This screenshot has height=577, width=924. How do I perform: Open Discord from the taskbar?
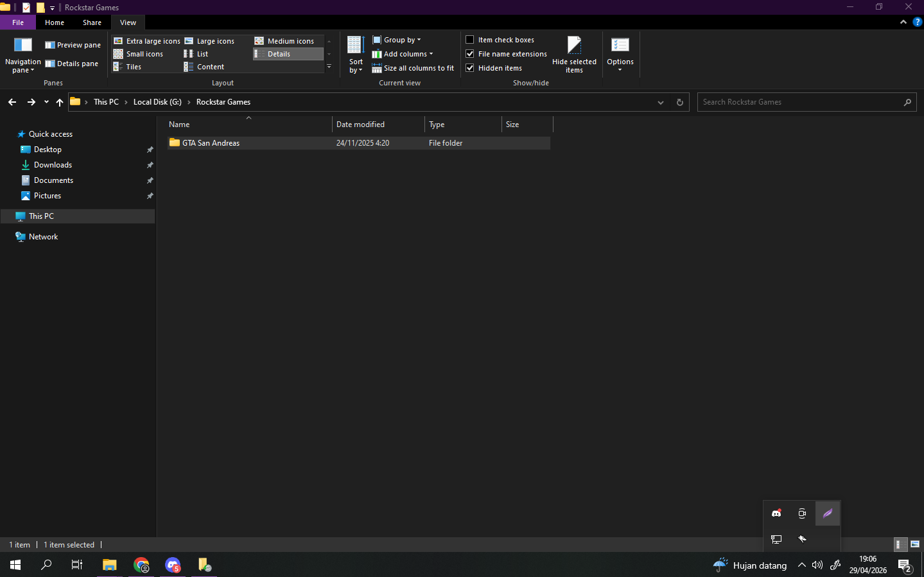[173, 565]
